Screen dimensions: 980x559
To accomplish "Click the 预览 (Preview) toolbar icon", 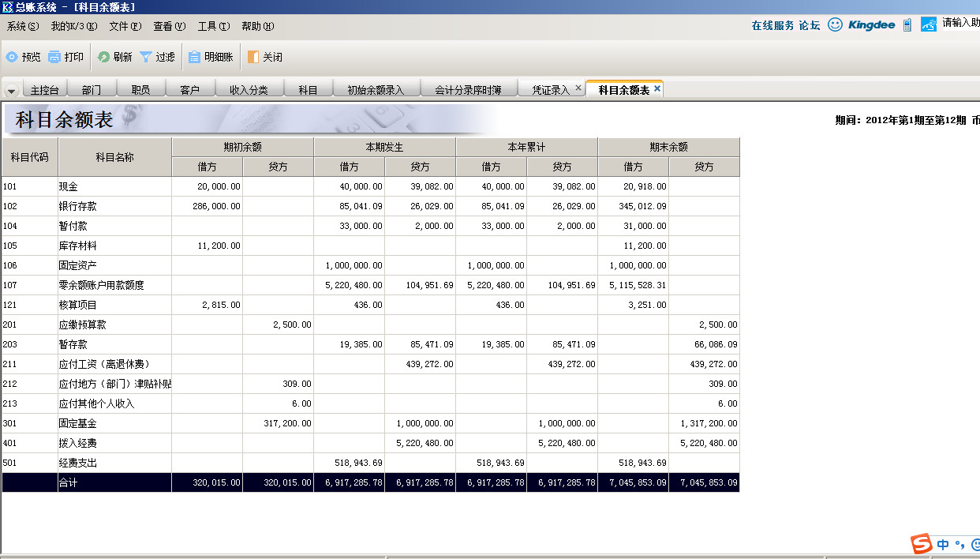I will 12,57.
